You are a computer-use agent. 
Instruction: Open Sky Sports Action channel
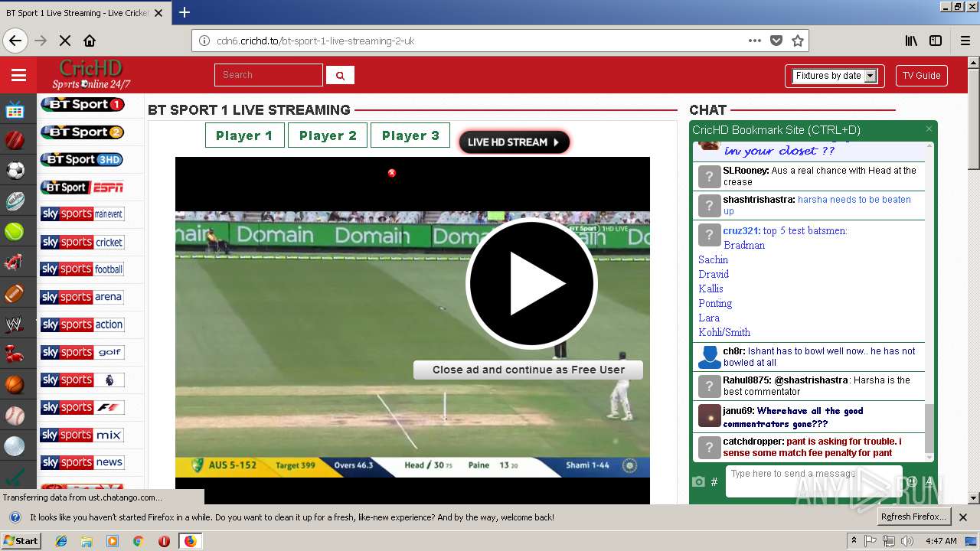click(x=82, y=324)
